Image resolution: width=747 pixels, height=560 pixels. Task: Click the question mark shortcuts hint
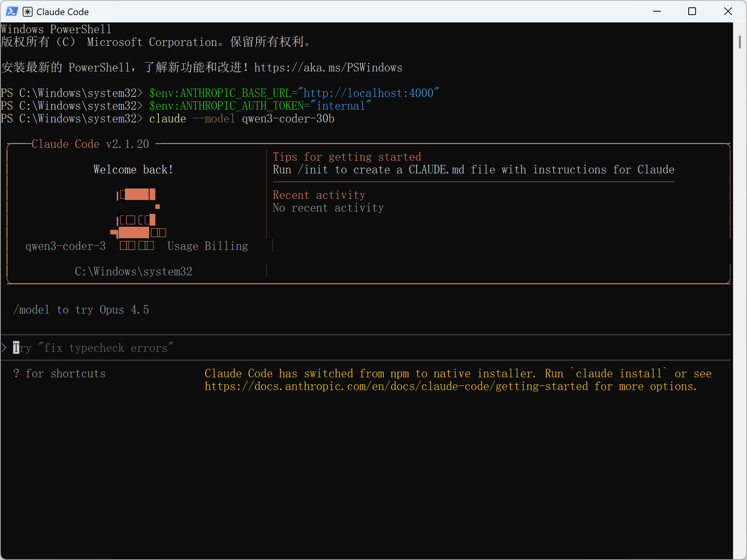(59, 373)
